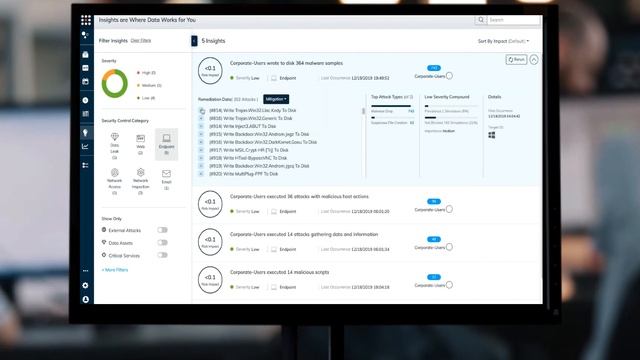
Task: Click the round circle sidebar icon
Action: click(85, 100)
